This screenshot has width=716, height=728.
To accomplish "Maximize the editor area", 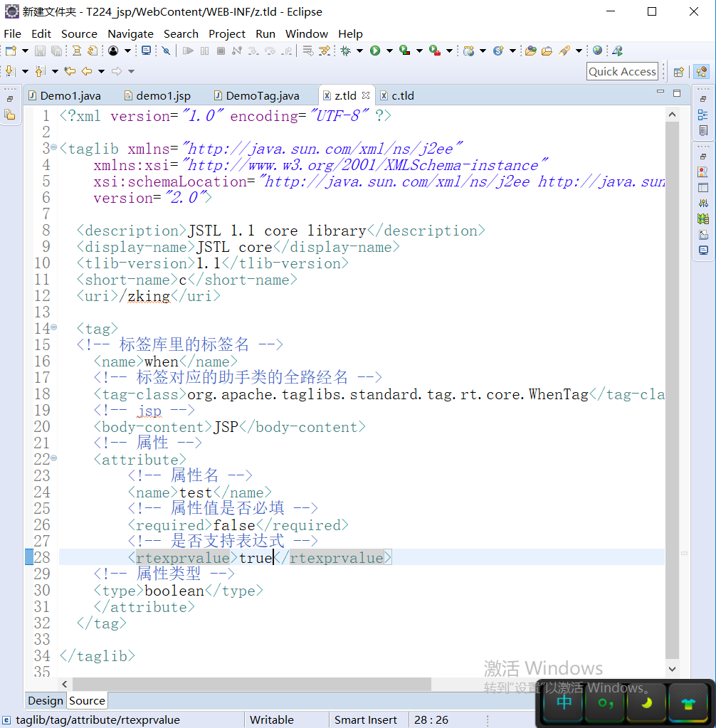I will point(677,93).
